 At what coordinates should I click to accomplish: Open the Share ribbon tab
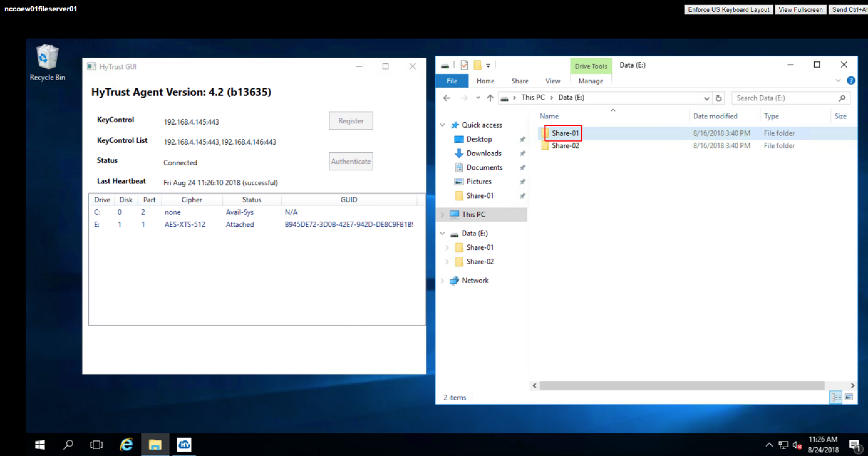tap(519, 81)
